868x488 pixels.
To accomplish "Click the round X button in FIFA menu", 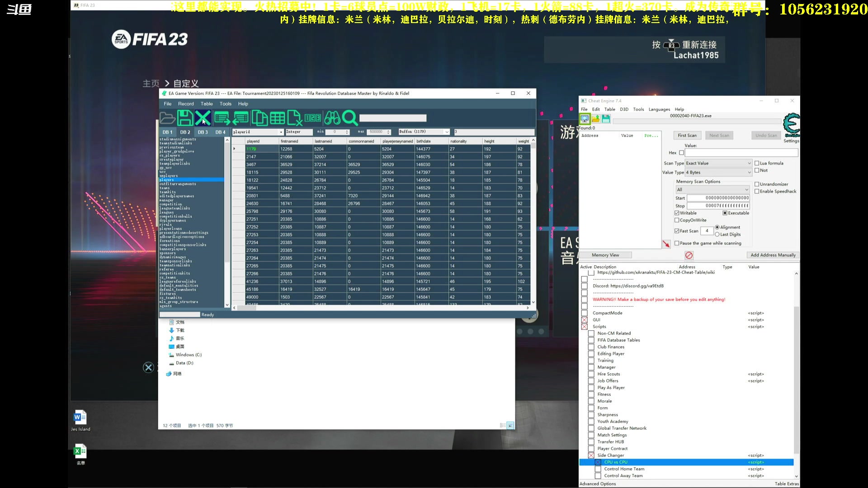I will pyautogui.click(x=148, y=367).
